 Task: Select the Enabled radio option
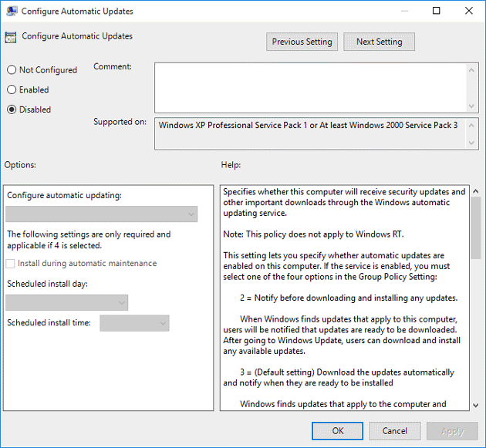point(12,90)
